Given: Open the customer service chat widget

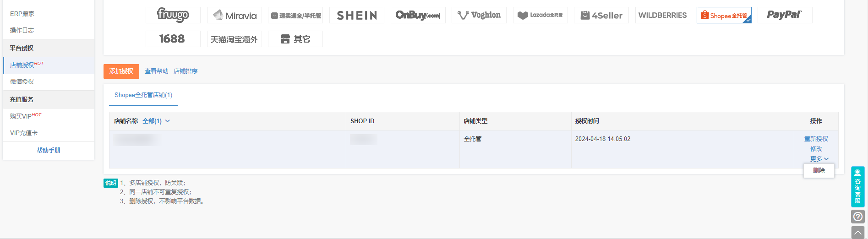Looking at the screenshot, I should (858, 187).
